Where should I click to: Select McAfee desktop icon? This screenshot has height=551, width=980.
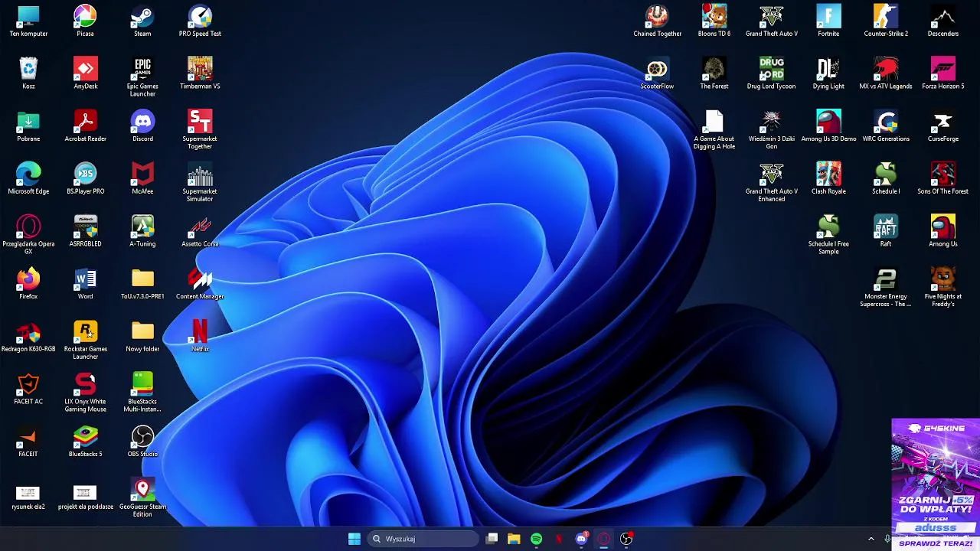click(x=142, y=178)
